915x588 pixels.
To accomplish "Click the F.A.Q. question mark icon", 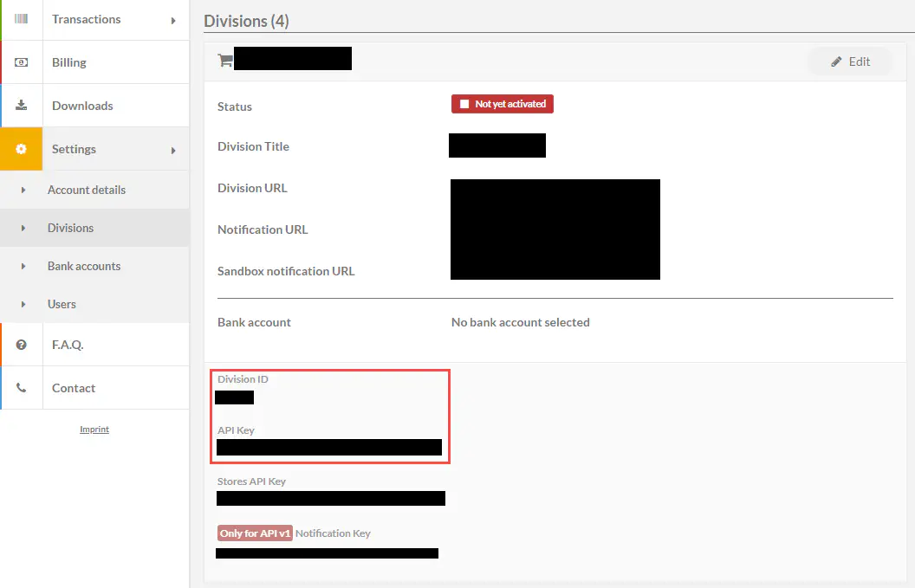I will [21, 345].
